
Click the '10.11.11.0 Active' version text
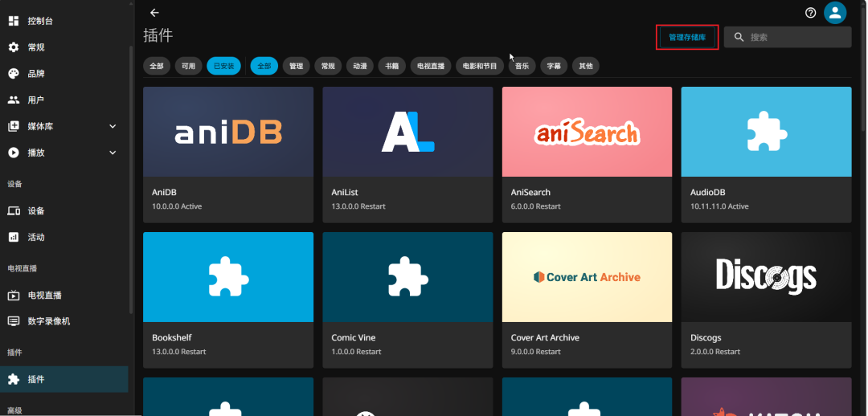tap(719, 206)
